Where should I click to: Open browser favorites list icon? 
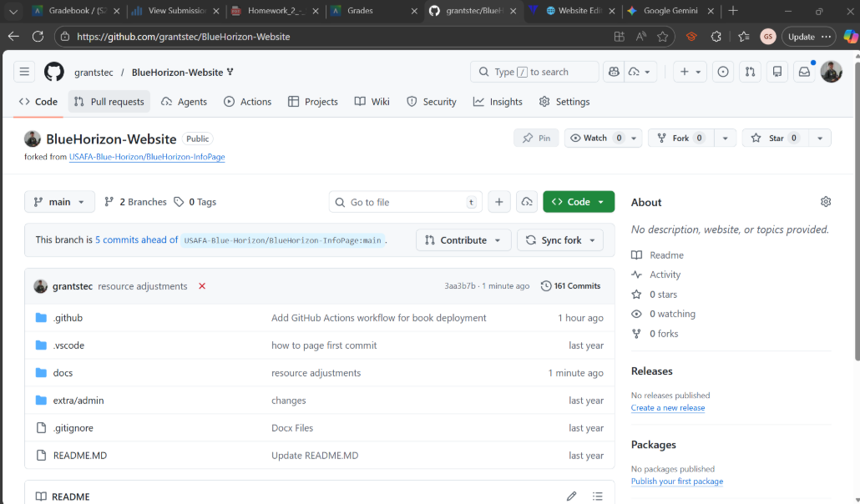(744, 37)
